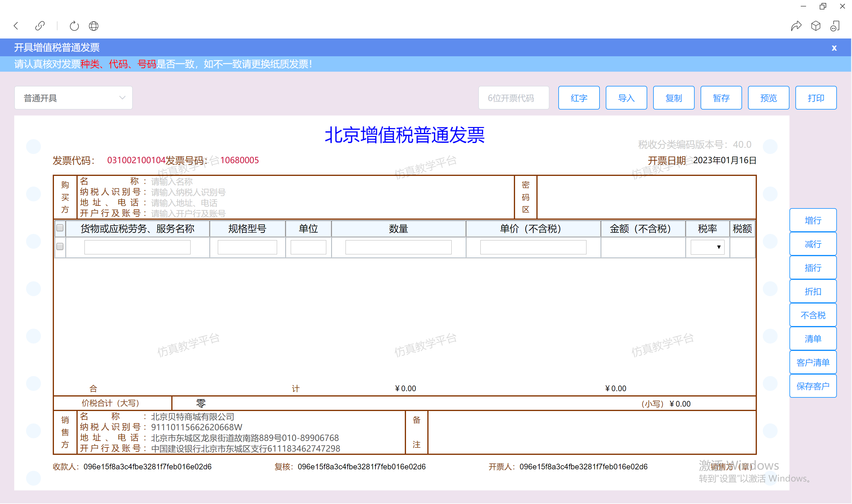
Task: Click the back arrow icon
Action: click(x=16, y=26)
